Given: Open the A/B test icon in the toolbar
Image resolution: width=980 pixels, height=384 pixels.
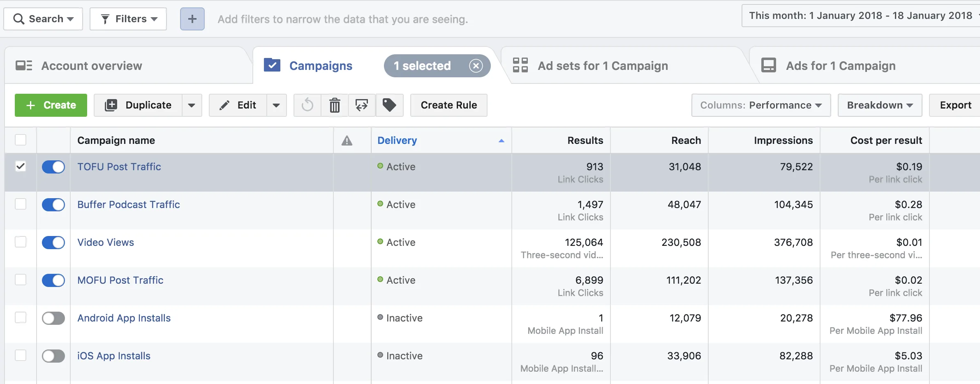Looking at the screenshot, I should tap(361, 105).
